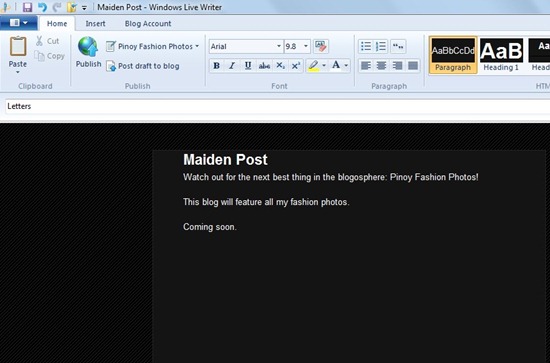Apply font color with the A icon

coord(336,66)
